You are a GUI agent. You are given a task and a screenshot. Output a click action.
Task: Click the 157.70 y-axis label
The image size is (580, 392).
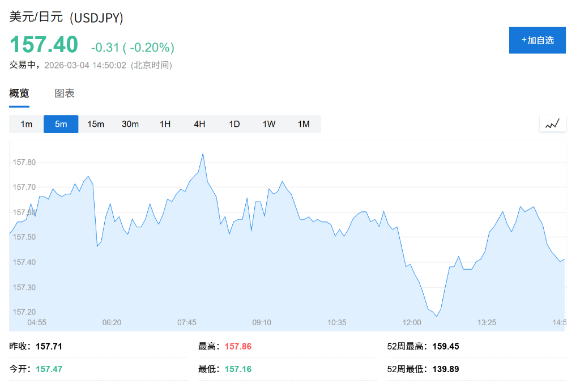tap(24, 187)
